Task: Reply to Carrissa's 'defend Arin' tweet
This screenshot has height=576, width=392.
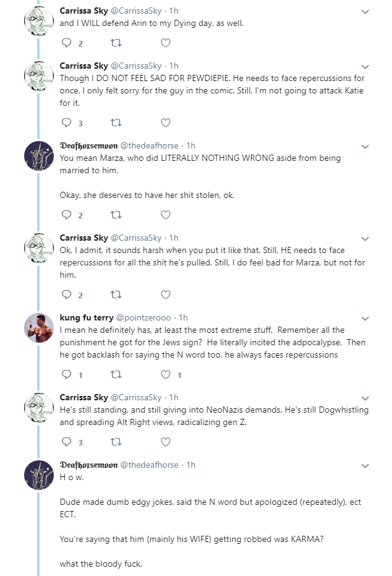Action: 66,43
